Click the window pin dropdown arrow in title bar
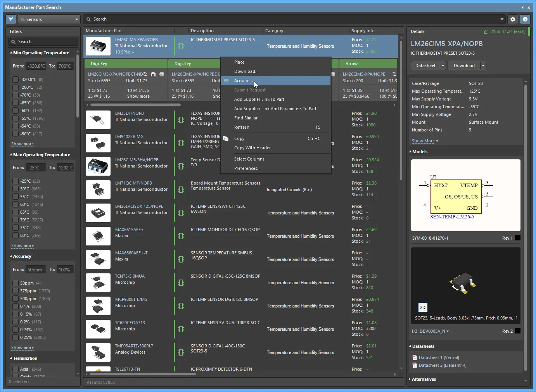 click(522, 7)
